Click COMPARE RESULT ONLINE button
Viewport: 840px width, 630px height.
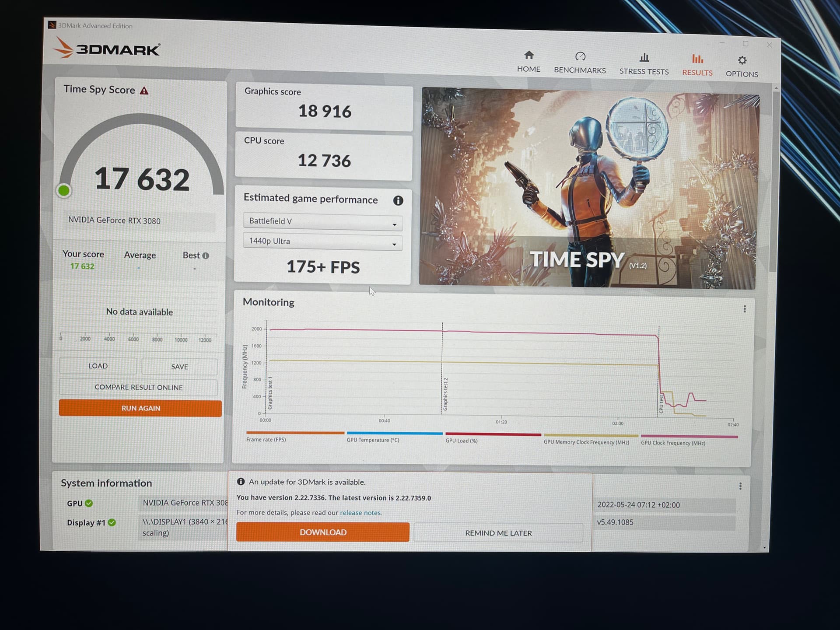[x=139, y=387]
